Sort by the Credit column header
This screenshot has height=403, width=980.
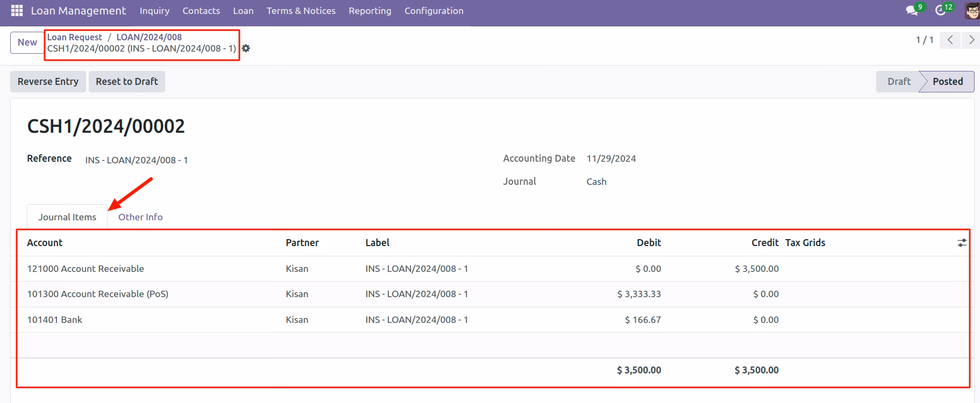click(765, 243)
